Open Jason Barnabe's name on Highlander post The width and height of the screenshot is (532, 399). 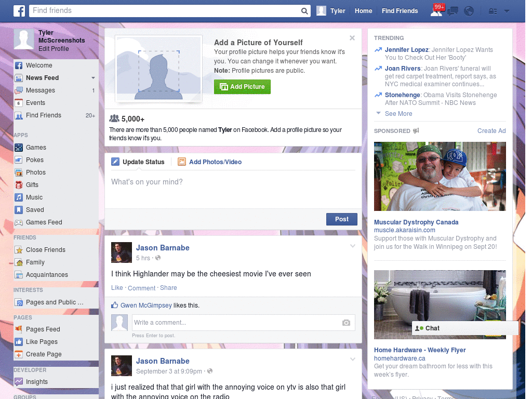click(x=163, y=248)
